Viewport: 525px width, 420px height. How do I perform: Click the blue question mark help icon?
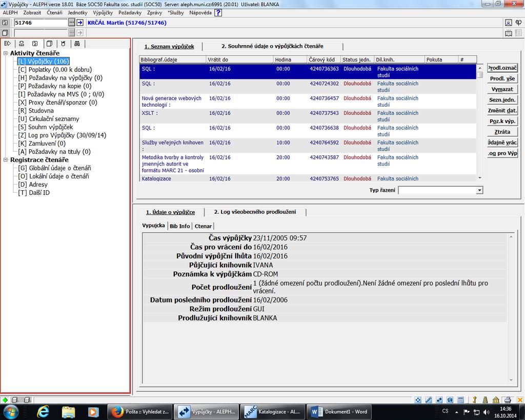point(218,13)
